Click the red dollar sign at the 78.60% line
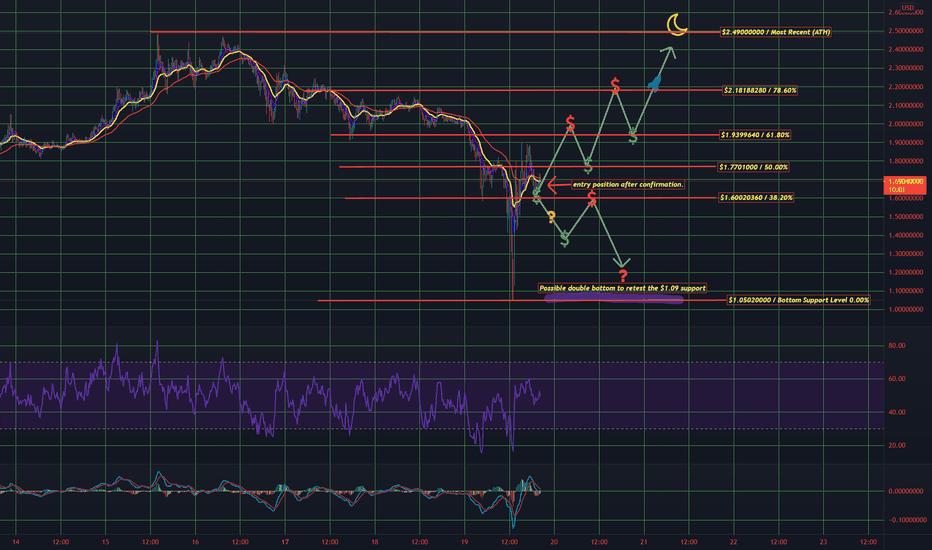This screenshot has width=932, height=550. 616,86
